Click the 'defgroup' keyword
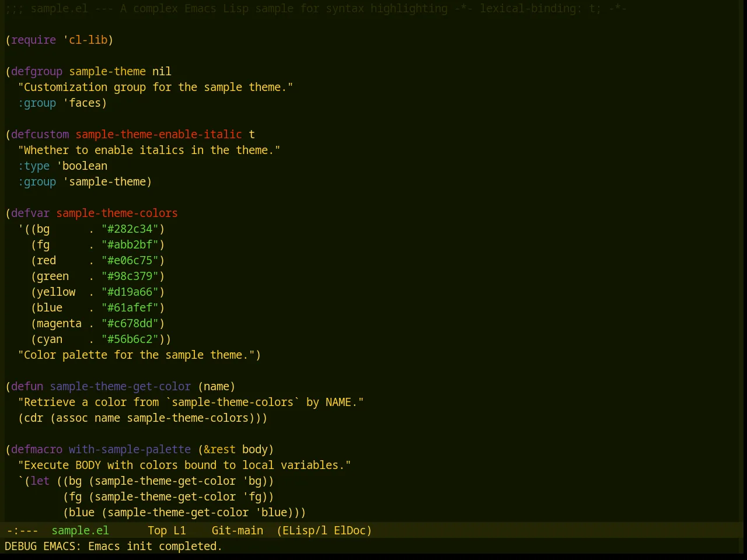 point(37,71)
